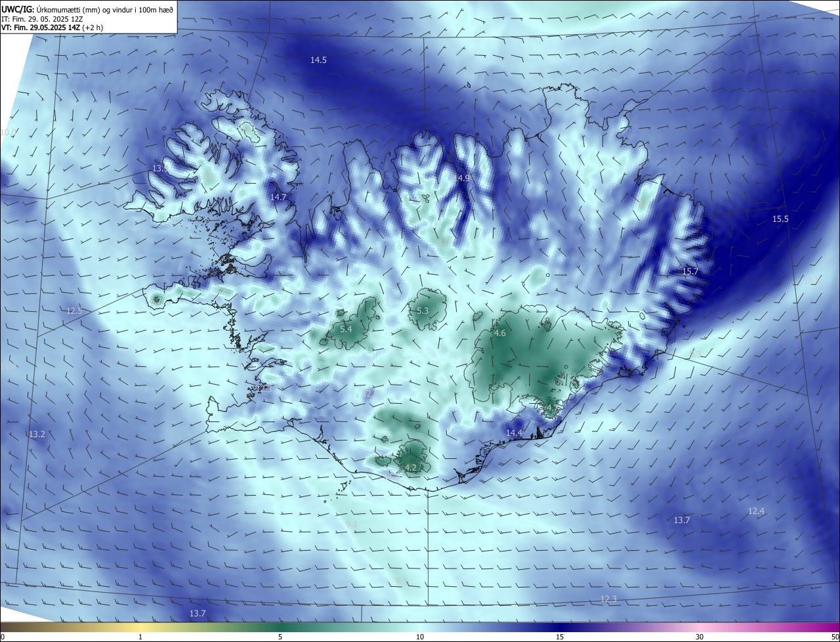Click the 12.4 value label
Image resolution: width=840 pixels, height=642 pixels.
point(756,511)
